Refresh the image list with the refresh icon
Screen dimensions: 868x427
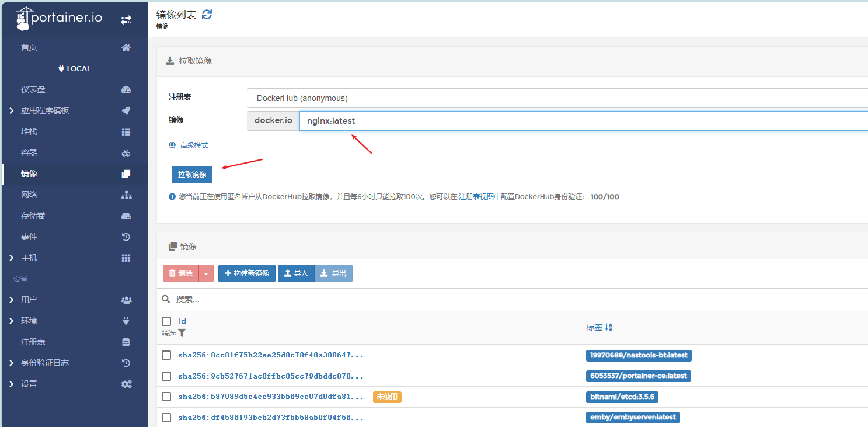207,15
